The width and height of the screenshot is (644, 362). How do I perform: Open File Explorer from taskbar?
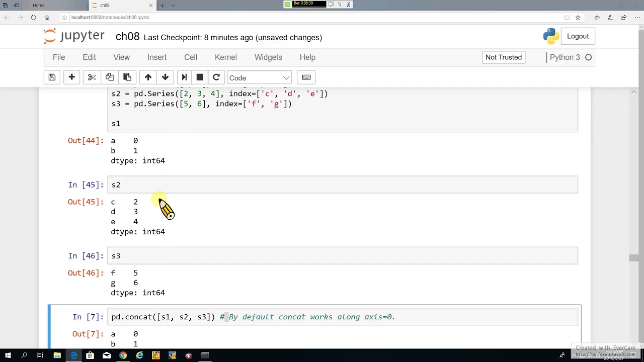point(57,355)
